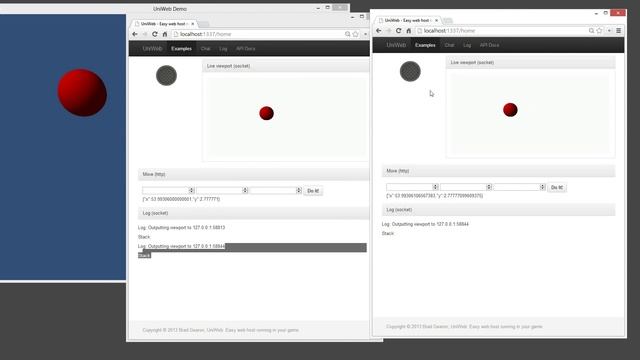Click spinner arrows of third field, right browser
Viewport: 640px width, 360px height.
coord(542,187)
